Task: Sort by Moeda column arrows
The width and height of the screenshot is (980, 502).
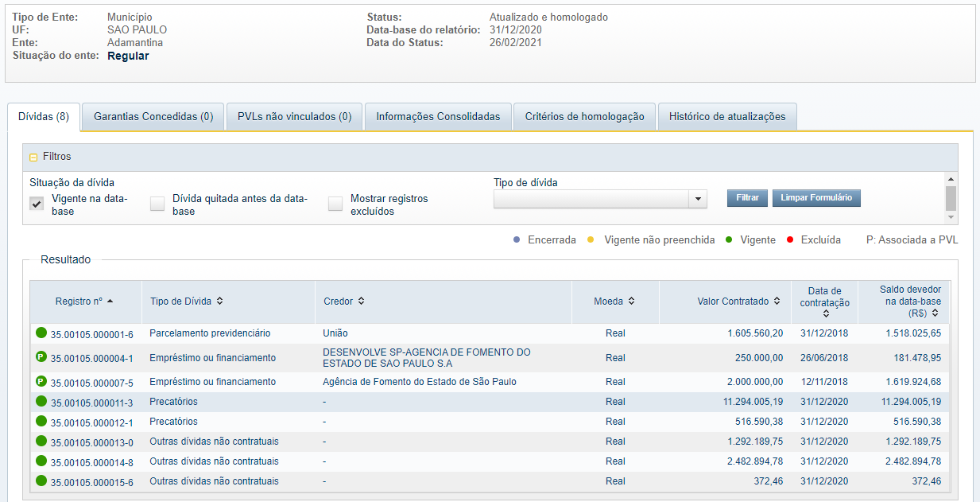Action: tap(631, 302)
